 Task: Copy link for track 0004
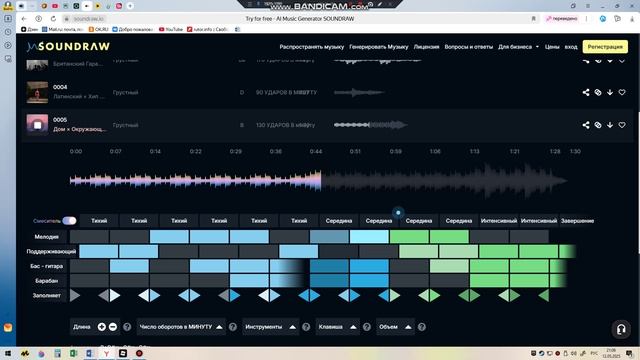(598, 92)
